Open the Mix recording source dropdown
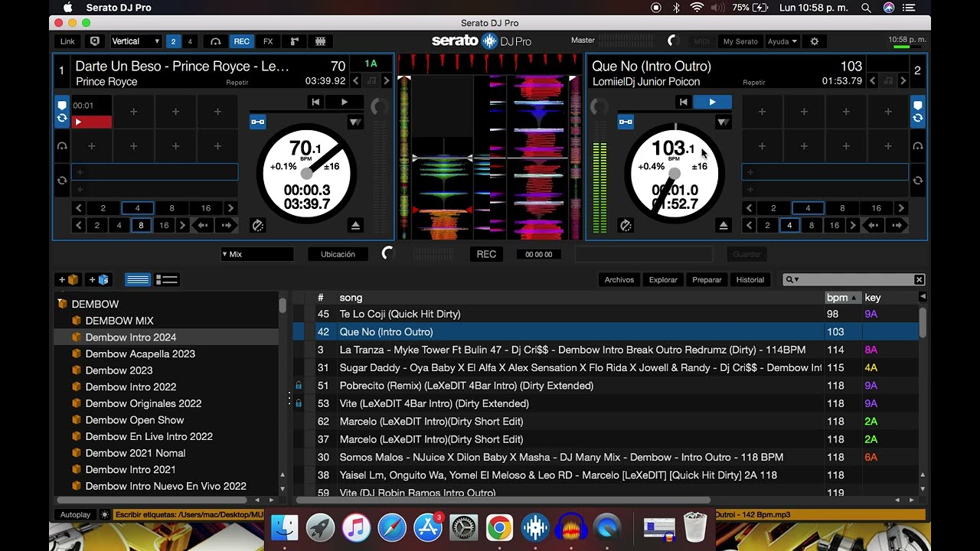This screenshot has height=551, width=980. tap(256, 254)
